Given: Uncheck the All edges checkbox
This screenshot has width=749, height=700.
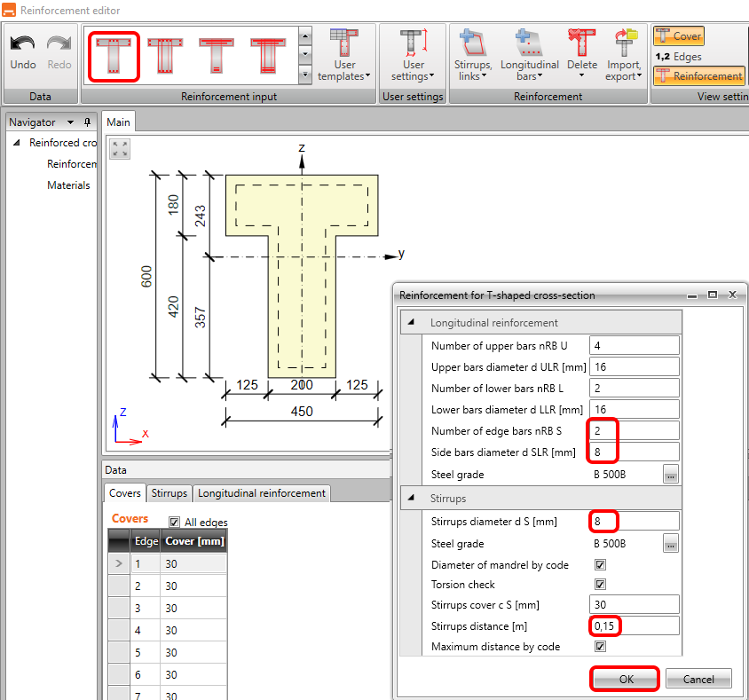Looking at the screenshot, I should click(174, 523).
